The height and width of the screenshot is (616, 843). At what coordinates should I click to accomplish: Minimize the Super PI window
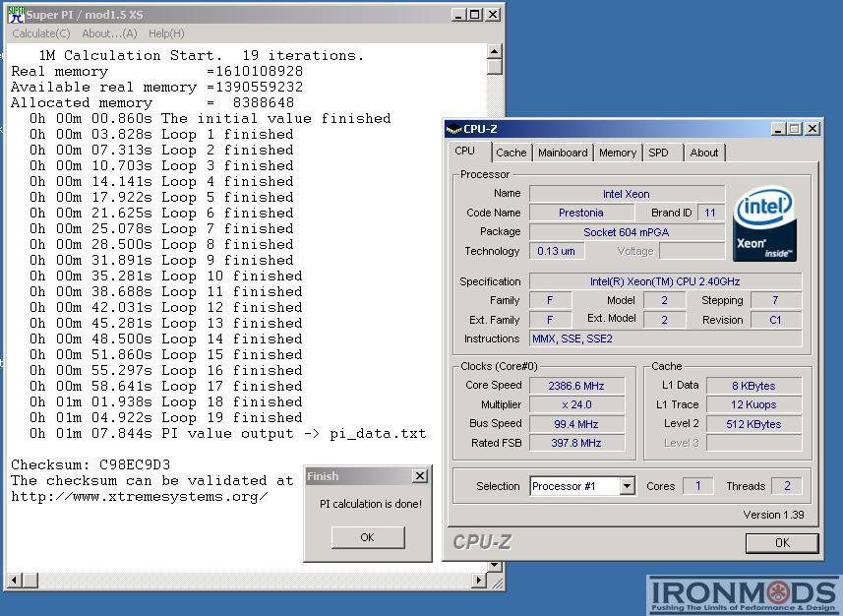(x=458, y=15)
